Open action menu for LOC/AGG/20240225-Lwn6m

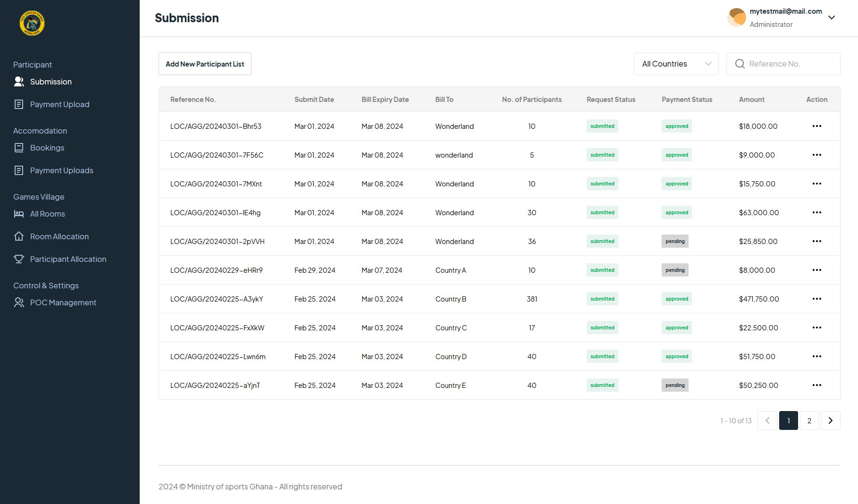[817, 356]
